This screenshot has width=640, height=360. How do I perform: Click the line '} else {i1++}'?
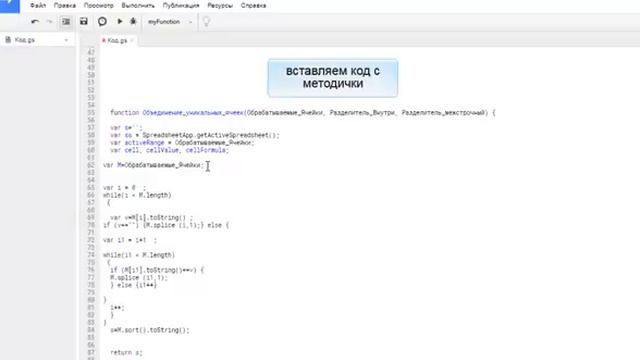(133, 285)
